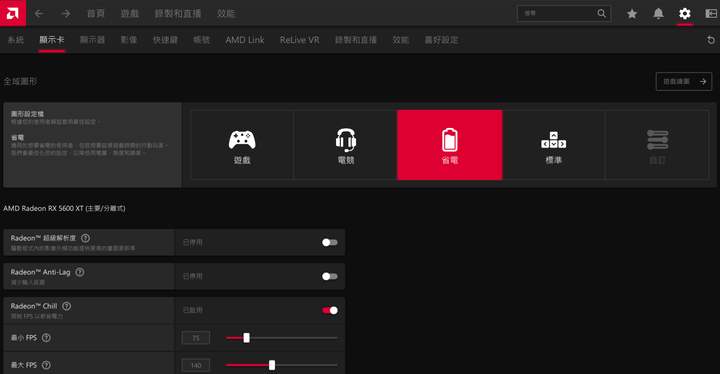Switch to 效能 settings tab
Screen dimensions: 720x374
click(x=400, y=40)
